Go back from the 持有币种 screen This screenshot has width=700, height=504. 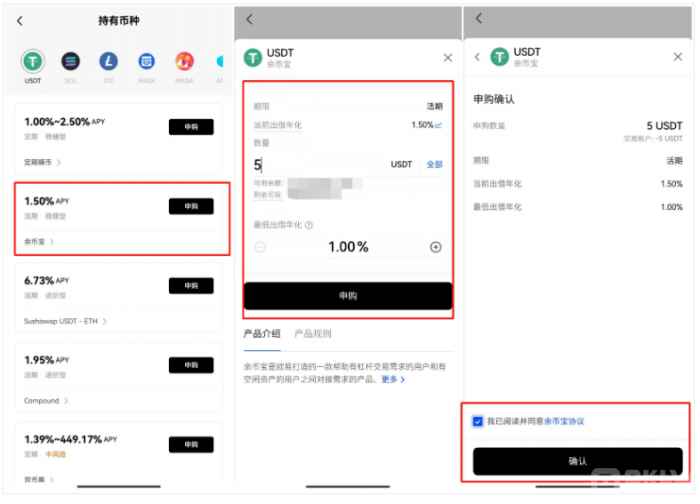20,20
